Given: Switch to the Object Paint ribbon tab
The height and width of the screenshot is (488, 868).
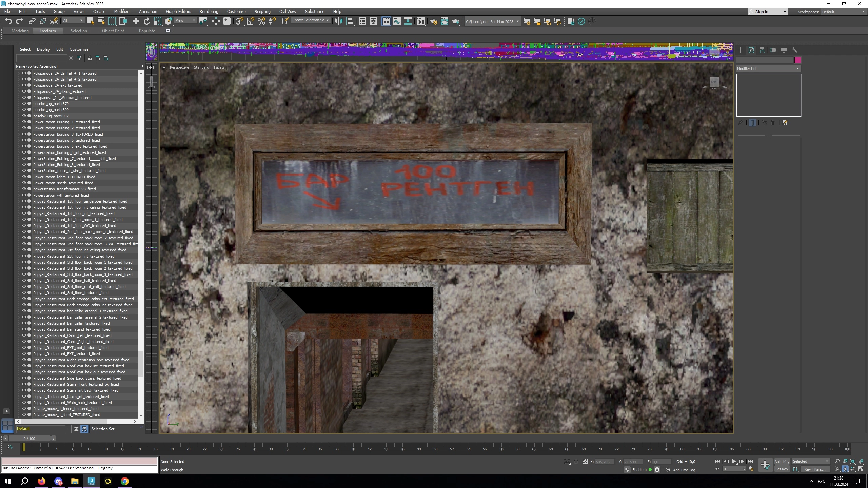Looking at the screenshot, I should pyautogui.click(x=113, y=31).
